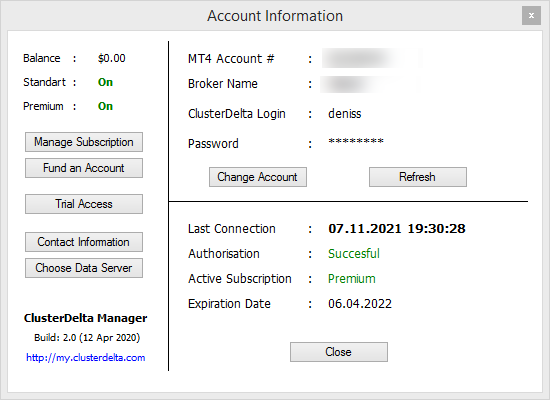Click the Change Account button
Image resolution: width=550 pixels, height=400 pixels.
[x=258, y=177]
